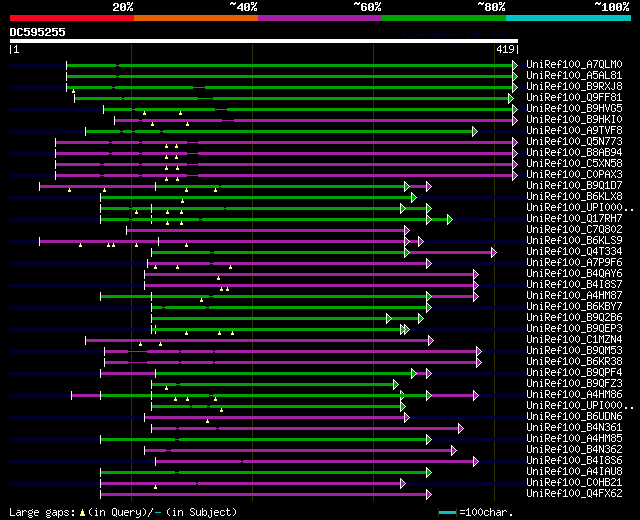
Task: Pick the UniRef100_A4IAU8 label
Action: point(574,472)
